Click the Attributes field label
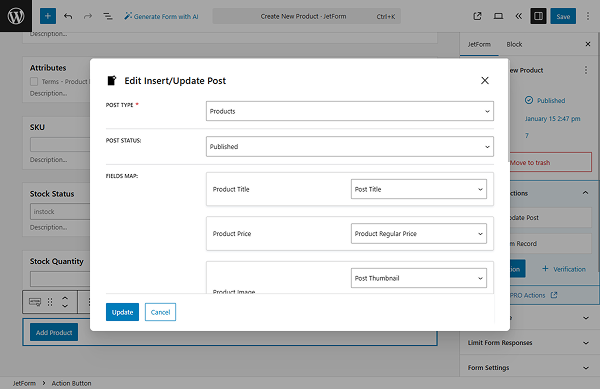This screenshot has height=389, width=600. (48, 68)
